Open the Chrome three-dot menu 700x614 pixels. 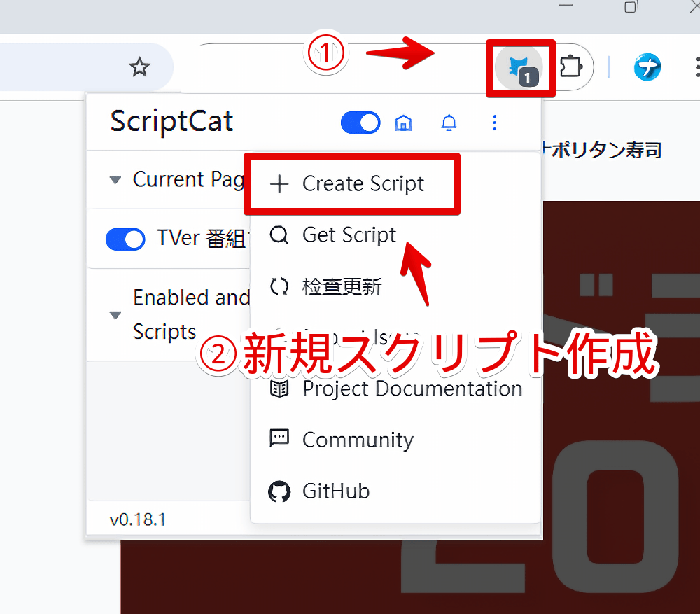click(697, 67)
